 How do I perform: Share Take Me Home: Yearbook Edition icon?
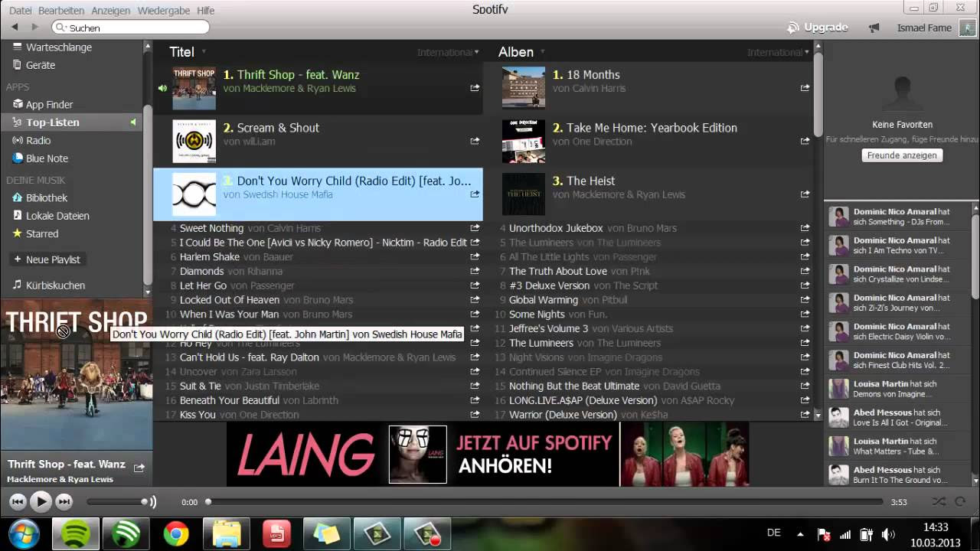(805, 141)
